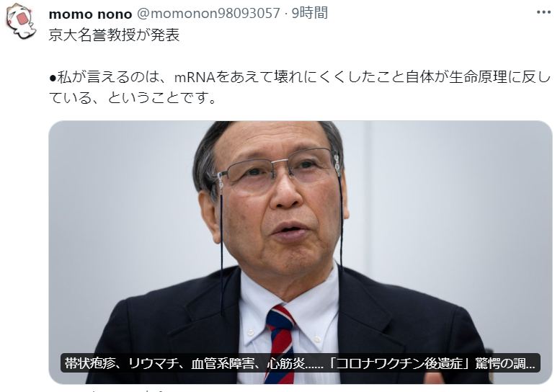Visit the @momonon98093057 handle profile
This screenshot has width=560, height=392.
click(208, 14)
